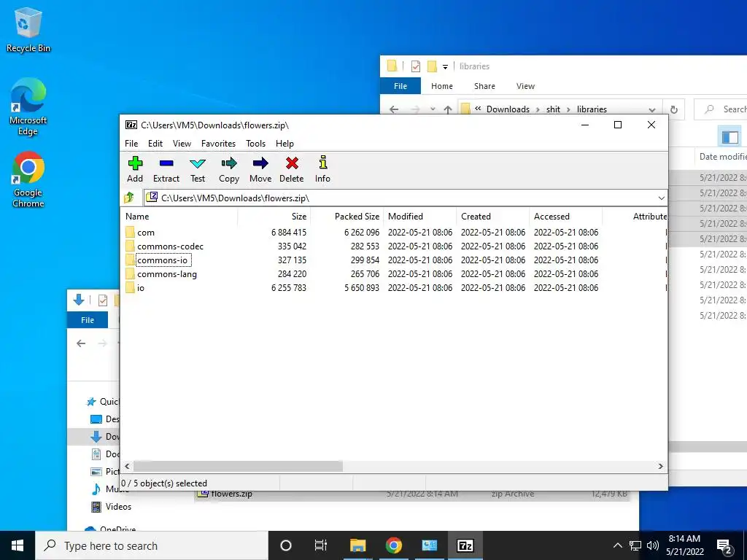The image size is (747, 560).
Task: Select the commons-io folder
Action: [x=163, y=260]
